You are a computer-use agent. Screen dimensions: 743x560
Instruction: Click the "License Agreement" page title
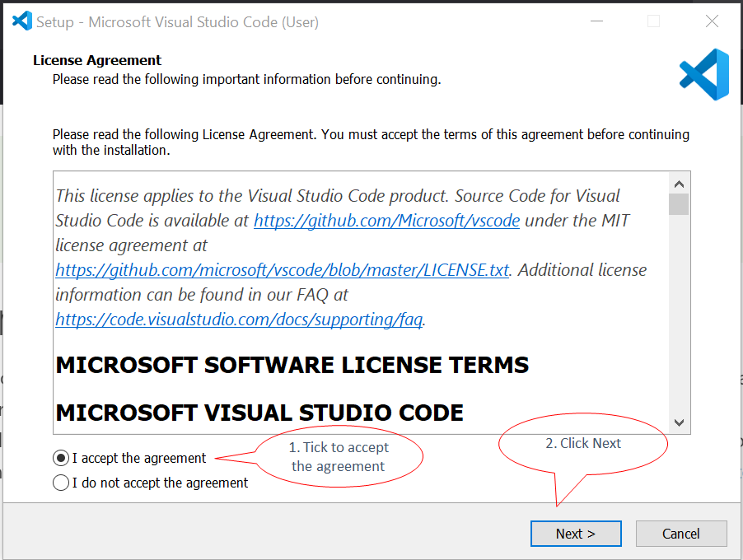[x=97, y=60]
